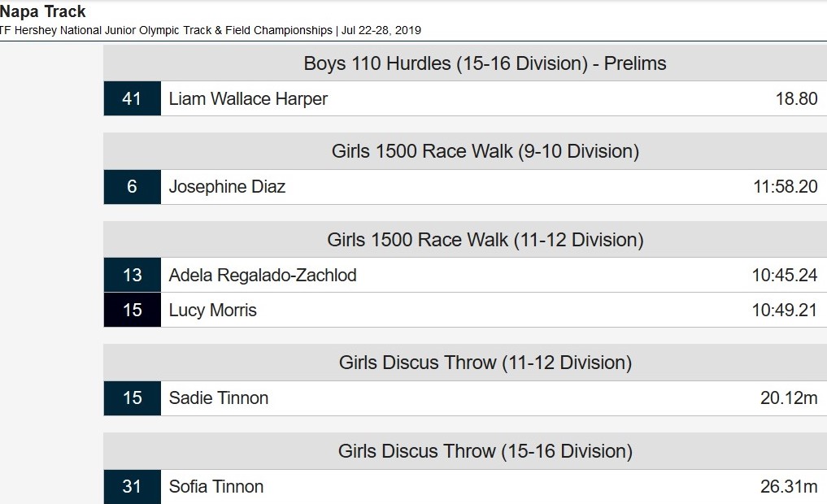The height and width of the screenshot is (504, 827).
Task: Click the place badge 6
Action: (x=133, y=187)
